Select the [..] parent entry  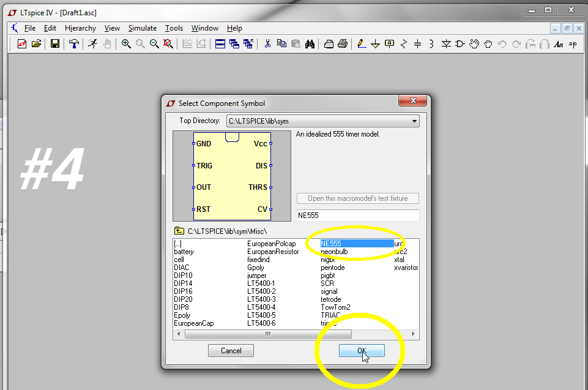click(178, 244)
